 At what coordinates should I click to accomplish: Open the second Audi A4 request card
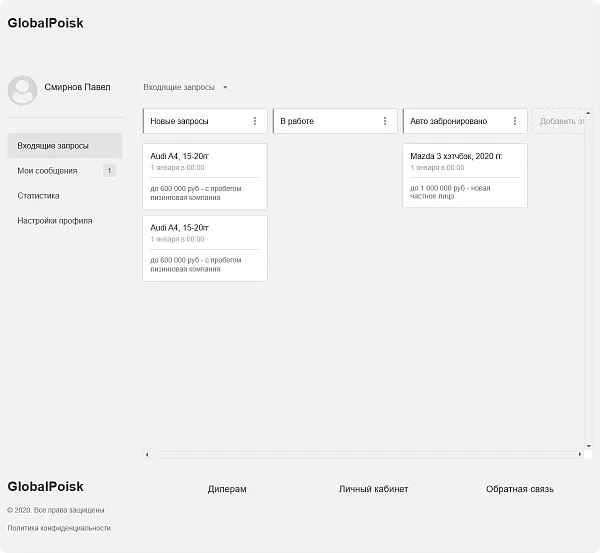[x=205, y=248]
